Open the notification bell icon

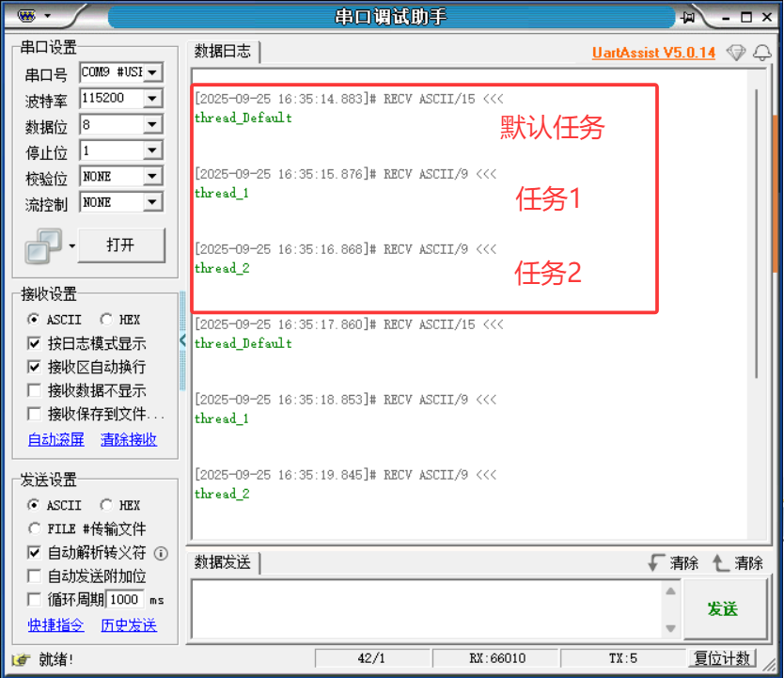tap(762, 52)
